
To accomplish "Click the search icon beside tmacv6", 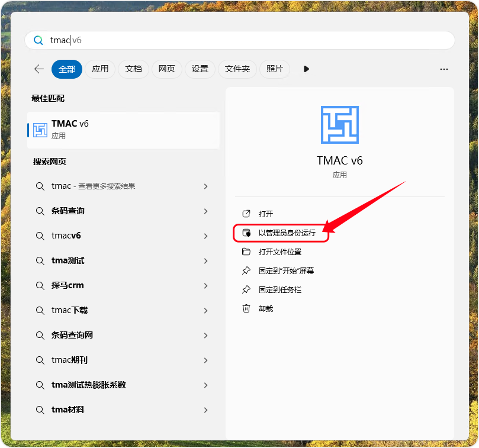I will (x=40, y=236).
